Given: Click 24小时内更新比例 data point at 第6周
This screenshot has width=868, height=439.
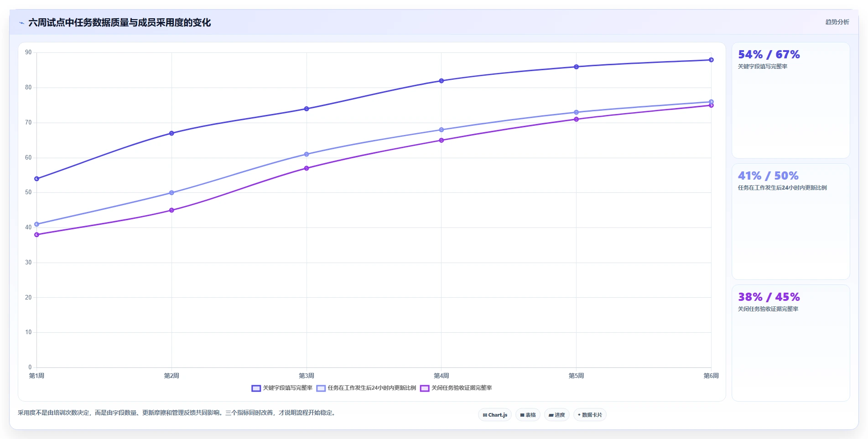Looking at the screenshot, I should [x=711, y=102].
